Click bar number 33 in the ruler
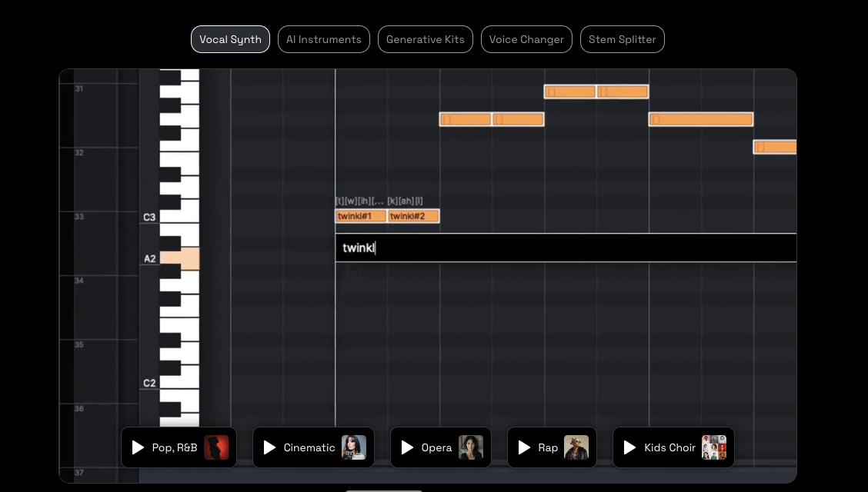Image resolution: width=868 pixels, height=492 pixels. [79, 217]
